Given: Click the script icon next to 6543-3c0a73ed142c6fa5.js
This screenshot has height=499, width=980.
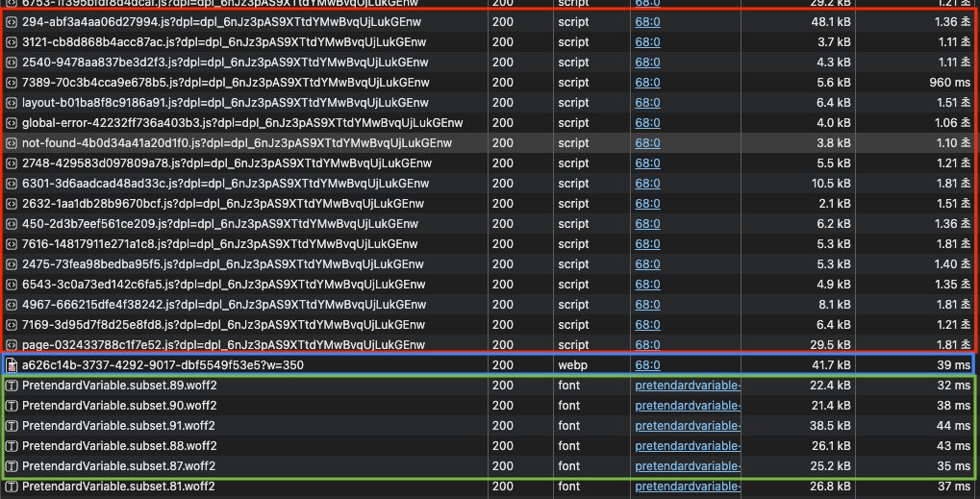Looking at the screenshot, I should click(x=11, y=285).
